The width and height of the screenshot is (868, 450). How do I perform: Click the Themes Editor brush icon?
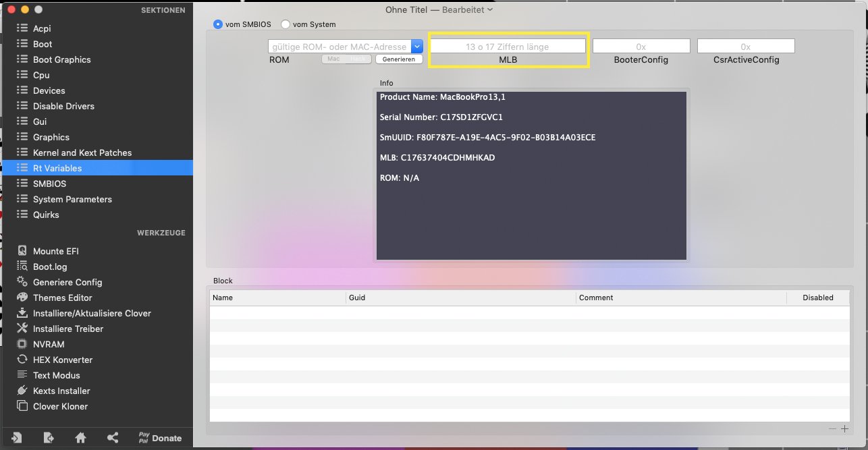pyautogui.click(x=22, y=298)
